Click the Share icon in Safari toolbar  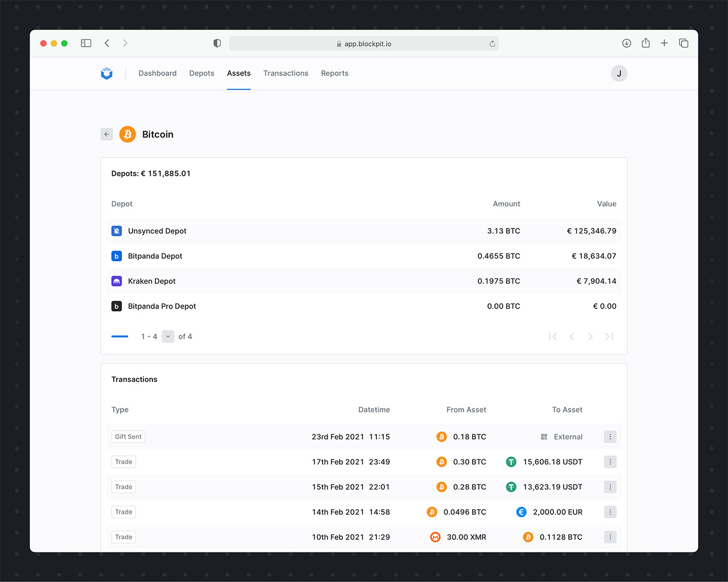(x=646, y=43)
